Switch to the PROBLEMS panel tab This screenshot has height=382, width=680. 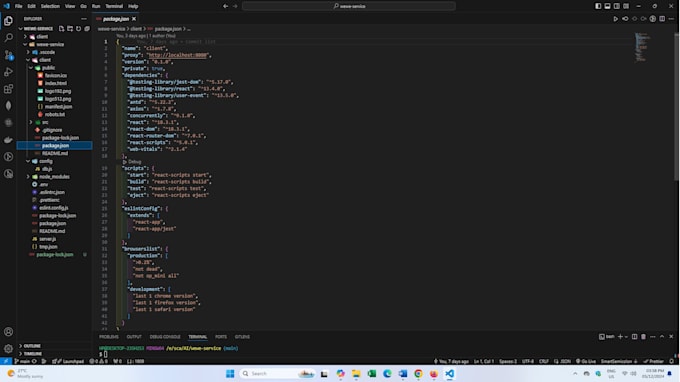pos(108,336)
